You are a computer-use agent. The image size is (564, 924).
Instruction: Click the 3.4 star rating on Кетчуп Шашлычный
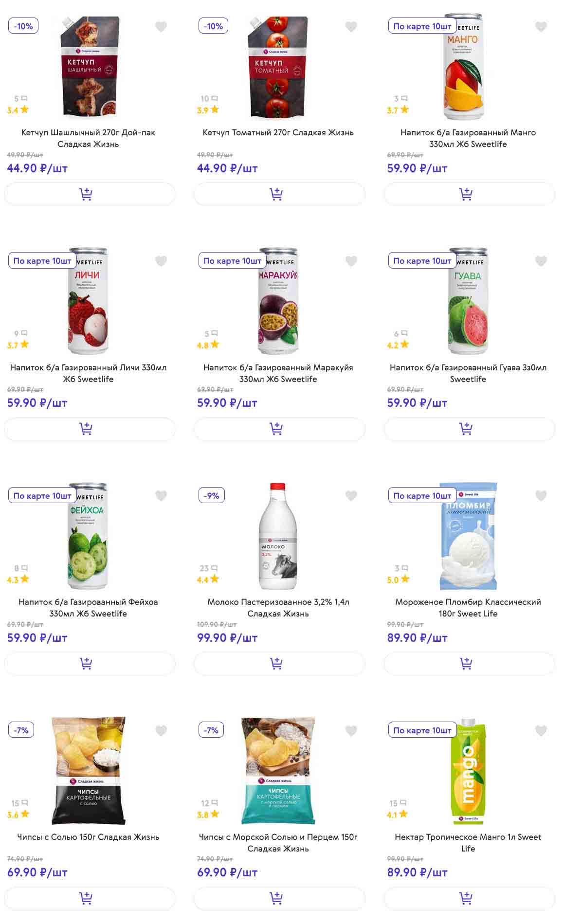18,110
